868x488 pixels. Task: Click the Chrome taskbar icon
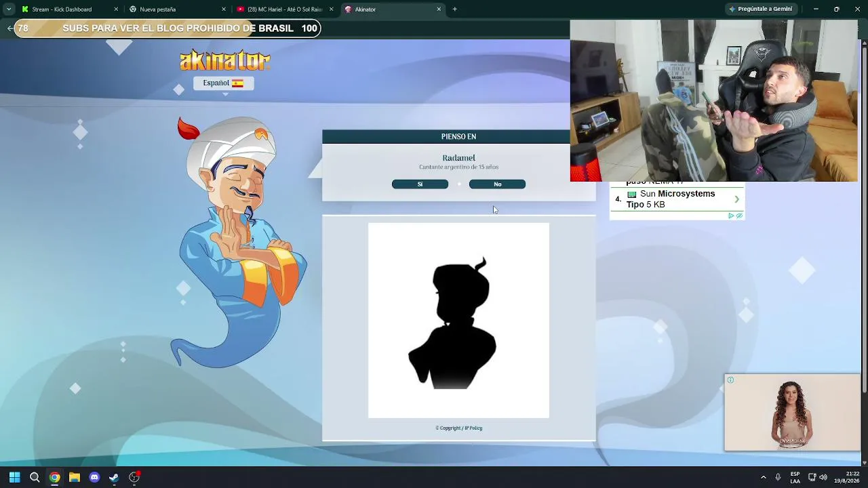pyautogui.click(x=54, y=477)
